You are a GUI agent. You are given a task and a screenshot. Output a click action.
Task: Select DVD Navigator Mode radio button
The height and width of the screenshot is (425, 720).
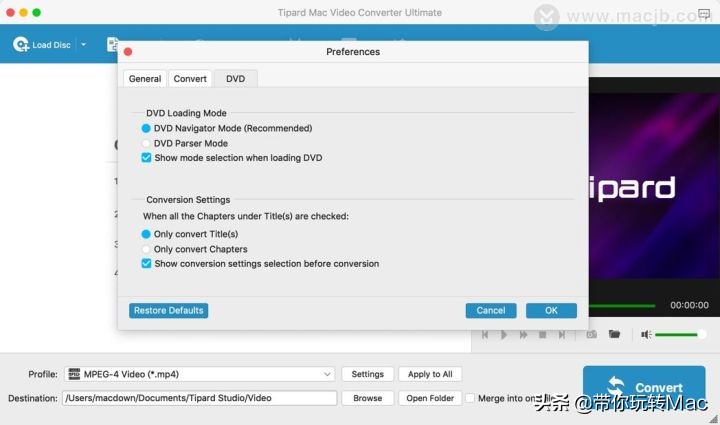coord(146,129)
